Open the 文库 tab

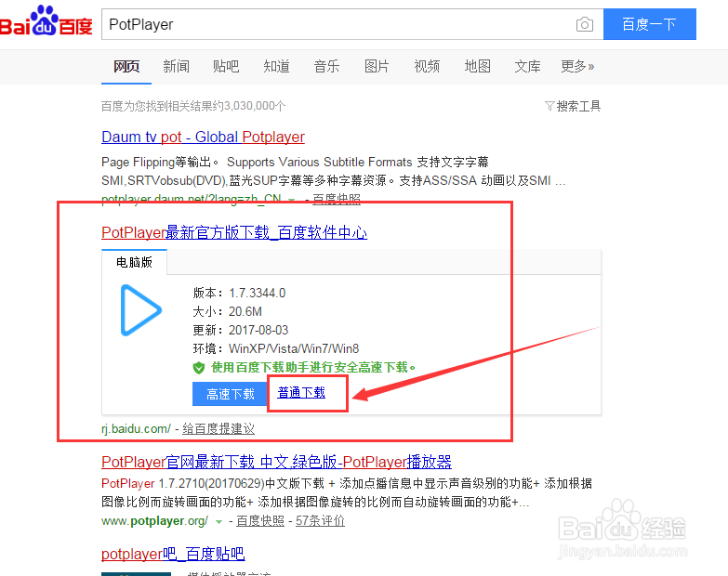point(527,66)
